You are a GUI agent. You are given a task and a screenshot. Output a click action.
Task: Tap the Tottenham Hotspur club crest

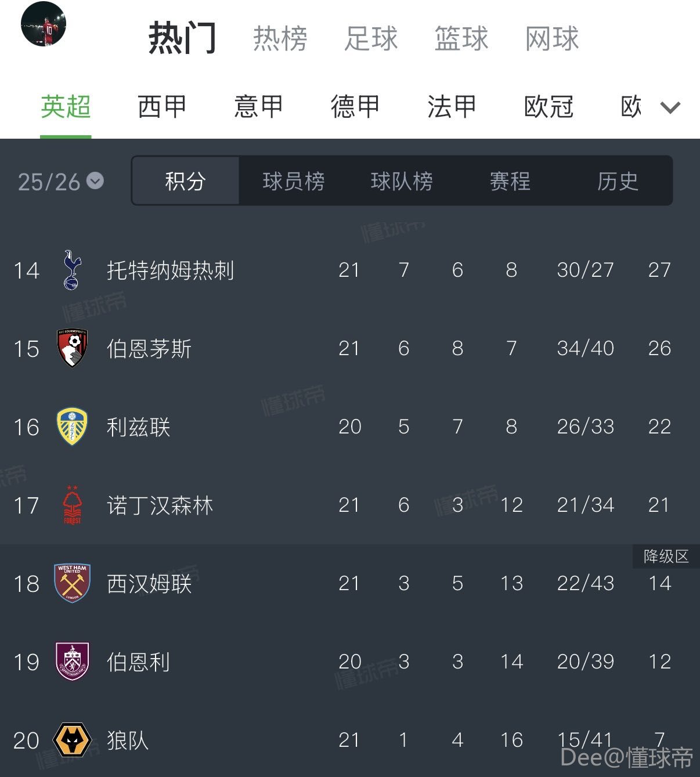click(x=71, y=270)
